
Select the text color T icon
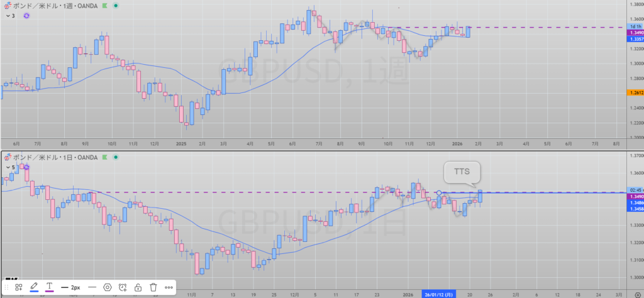coord(49,287)
